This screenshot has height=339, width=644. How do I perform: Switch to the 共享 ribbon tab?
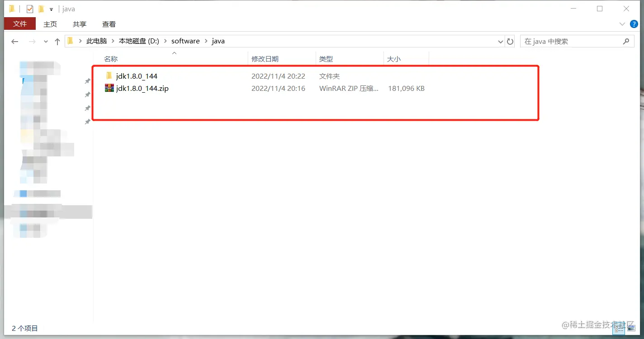[x=80, y=24]
